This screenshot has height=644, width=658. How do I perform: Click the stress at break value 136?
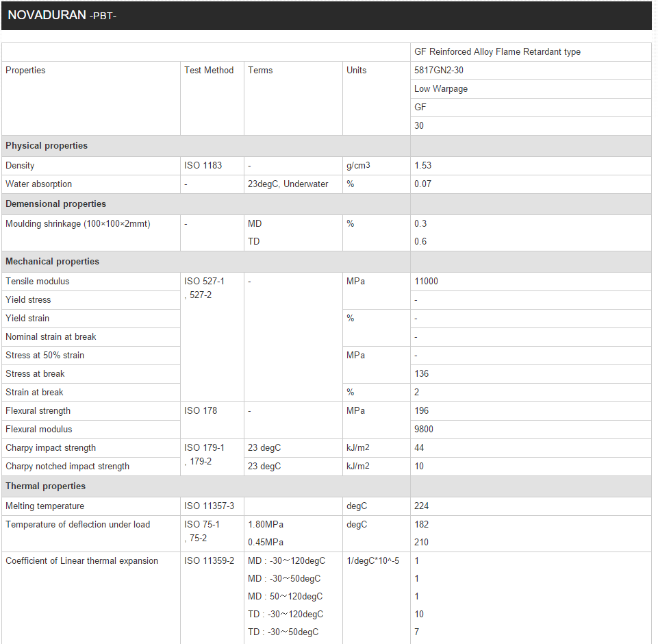pos(421,373)
